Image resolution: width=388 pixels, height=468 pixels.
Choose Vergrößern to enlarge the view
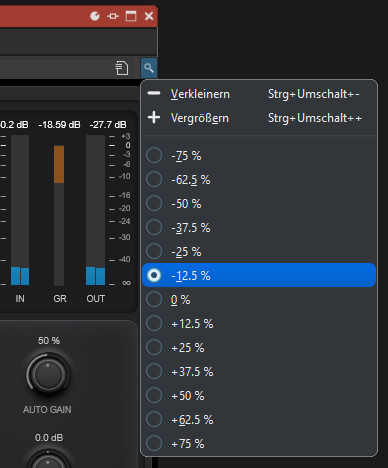pyautogui.click(x=259, y=118)
